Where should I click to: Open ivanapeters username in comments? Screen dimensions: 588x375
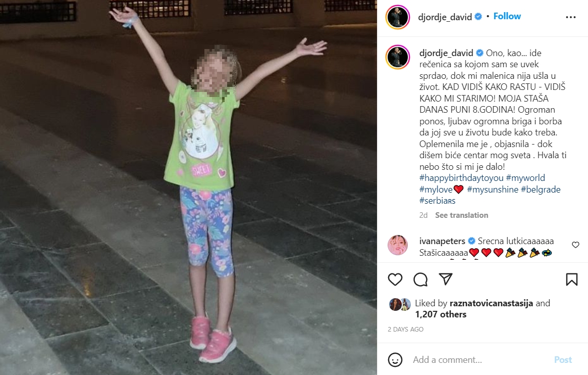click(442, 241)
